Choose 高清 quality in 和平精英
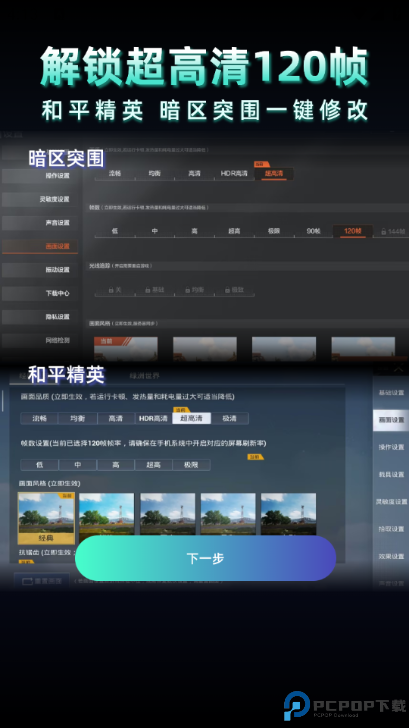Screen dimensions: 409x728 point(116,418)
